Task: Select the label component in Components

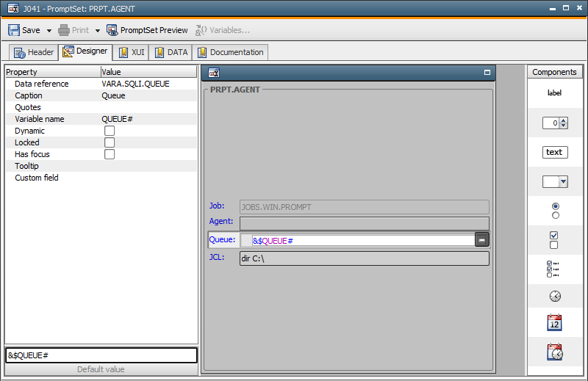Action: point(554,93)
